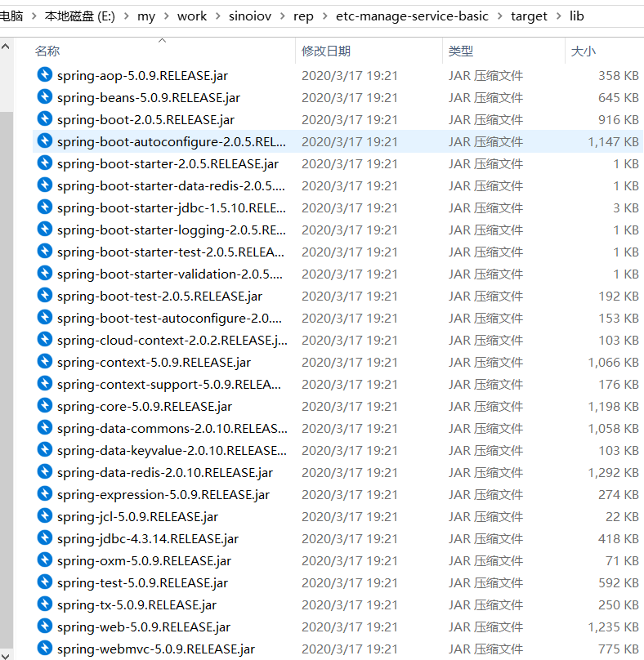Expand the chevron after 本地磁盘 (E:) in the path
644x660 pixels.
[x=126, y=16]
